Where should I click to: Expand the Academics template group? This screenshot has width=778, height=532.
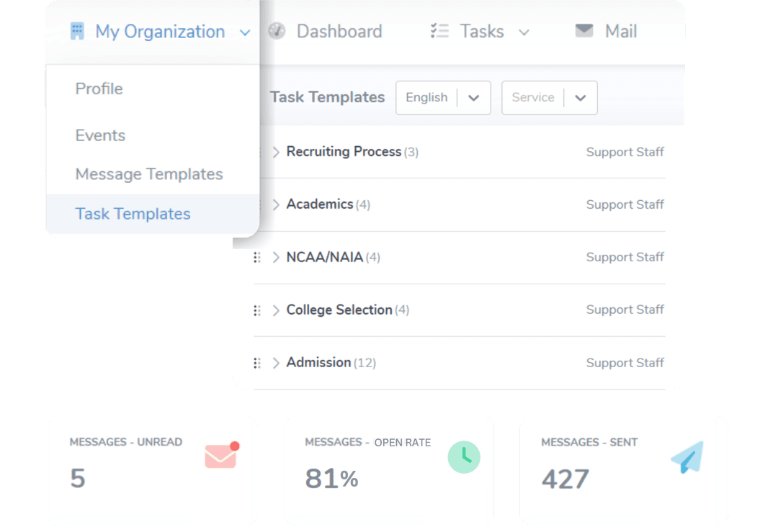[277, 204]
